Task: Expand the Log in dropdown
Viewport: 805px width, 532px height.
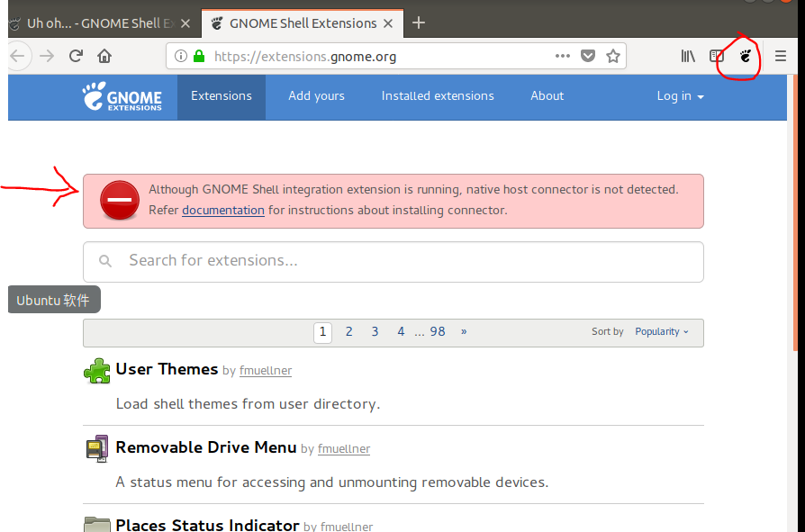Action: tap(680, 96)
